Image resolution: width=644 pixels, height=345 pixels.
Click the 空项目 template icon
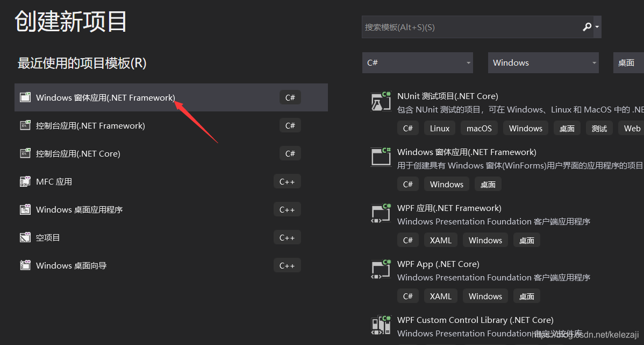25,237
